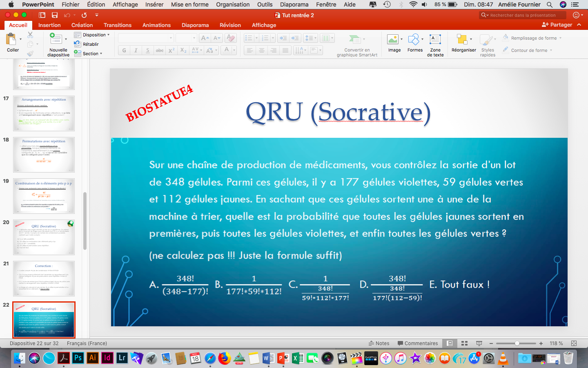The height and width of the screenshot is (368, 588).
Task: Fit slide to window icon
Action: click(574, 343)
